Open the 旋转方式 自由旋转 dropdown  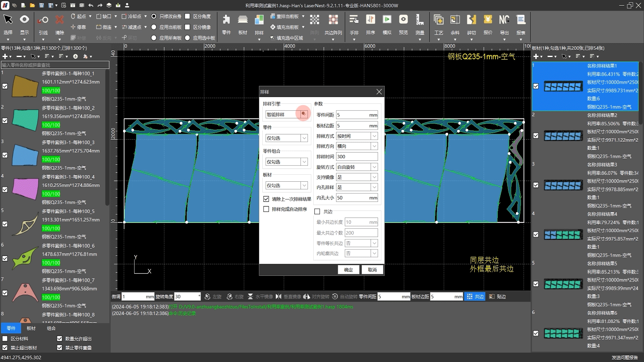coord(374,167)
